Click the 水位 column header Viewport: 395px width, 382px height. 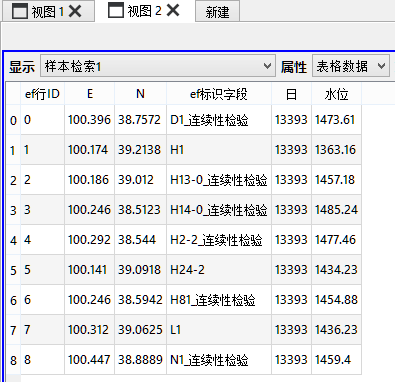pyautogui.click(x=336, y=94)
